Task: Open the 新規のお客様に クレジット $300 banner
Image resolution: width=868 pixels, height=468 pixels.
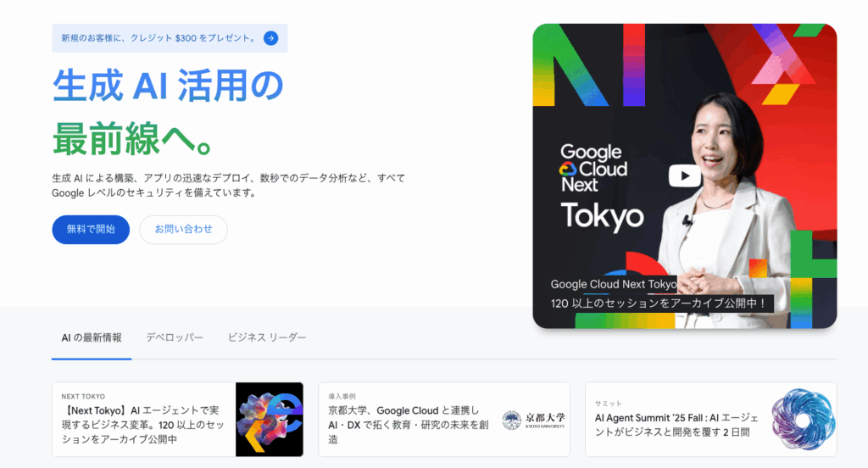Action: (170, 38)
